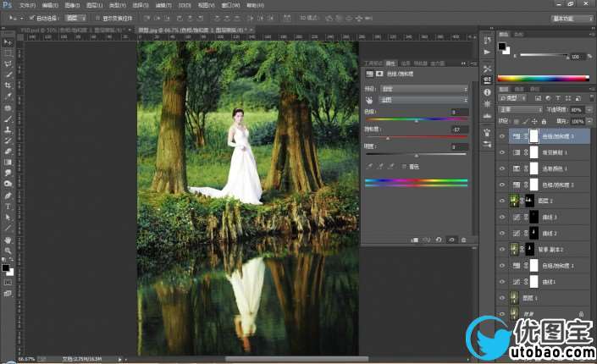Hide the 色相/饱和度 2 layer
This screenshot has height=364, width=597.
click(502, 185)
